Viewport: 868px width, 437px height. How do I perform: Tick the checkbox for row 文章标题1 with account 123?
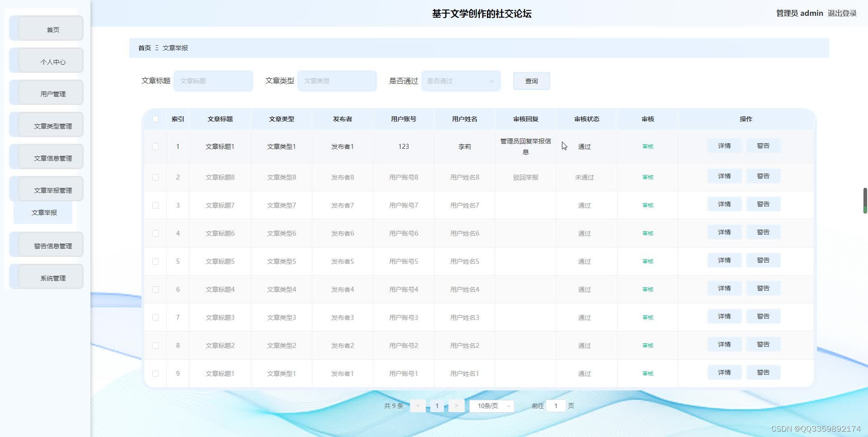(156, 147)
